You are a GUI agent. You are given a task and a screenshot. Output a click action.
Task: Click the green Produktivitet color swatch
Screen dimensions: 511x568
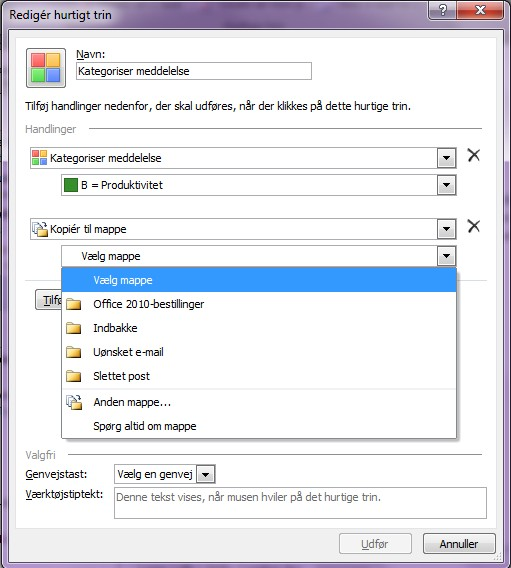pos(71,185)
